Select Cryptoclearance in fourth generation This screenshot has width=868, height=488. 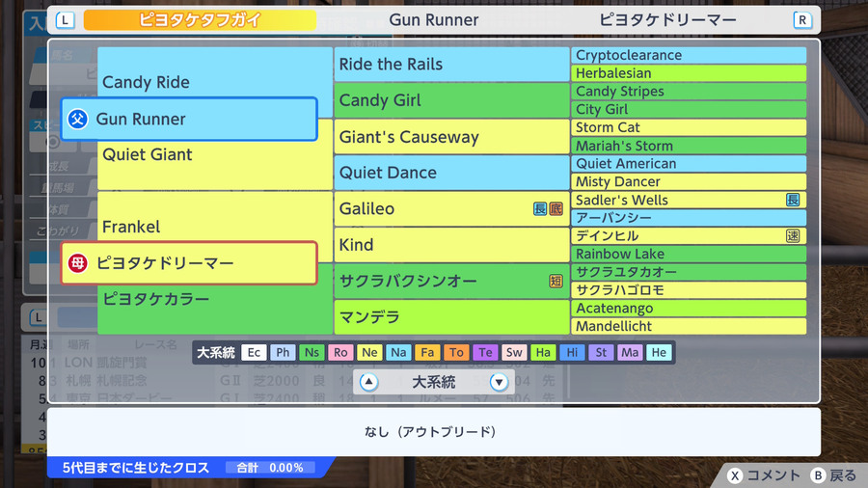click(689, 55)
